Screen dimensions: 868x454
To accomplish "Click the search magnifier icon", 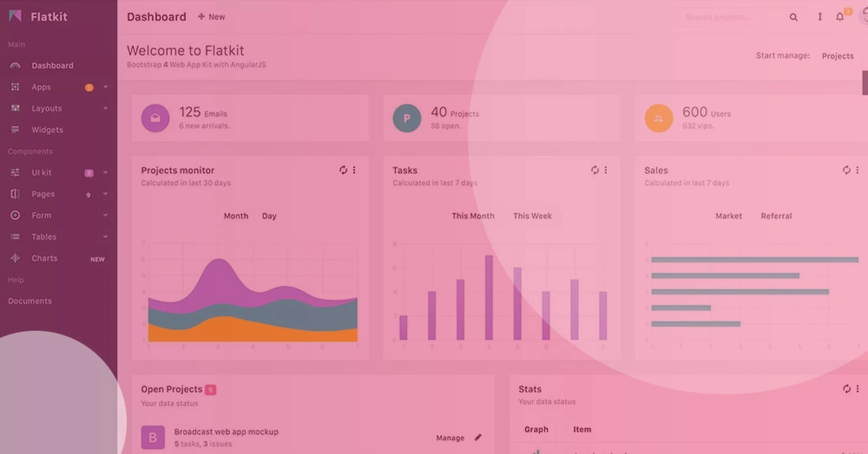I will coord(793,17).
